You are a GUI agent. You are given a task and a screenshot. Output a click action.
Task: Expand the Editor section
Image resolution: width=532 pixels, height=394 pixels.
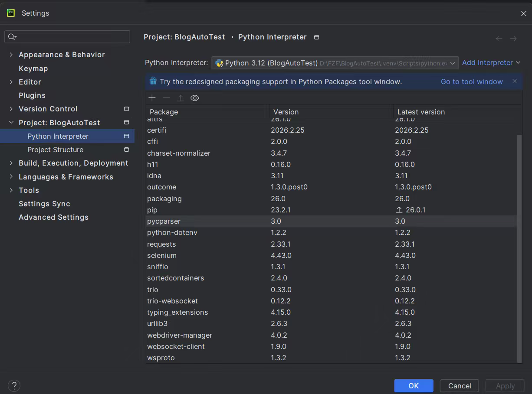tap(11, 82)
